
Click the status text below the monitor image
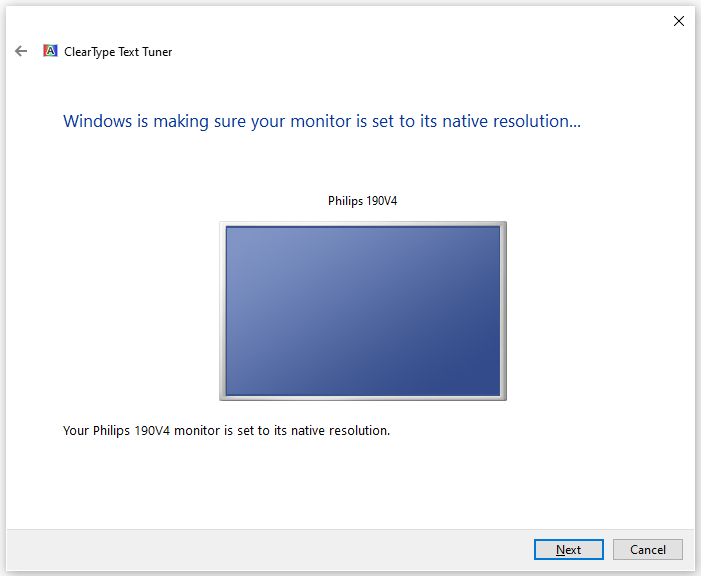click(226, 431)
